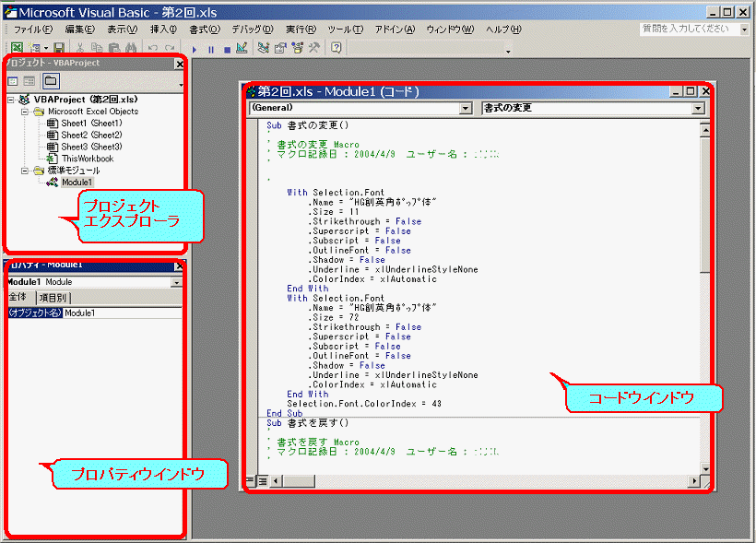
Task: Switch to the 全体 properties tab
Action: [x=18, y=297]
